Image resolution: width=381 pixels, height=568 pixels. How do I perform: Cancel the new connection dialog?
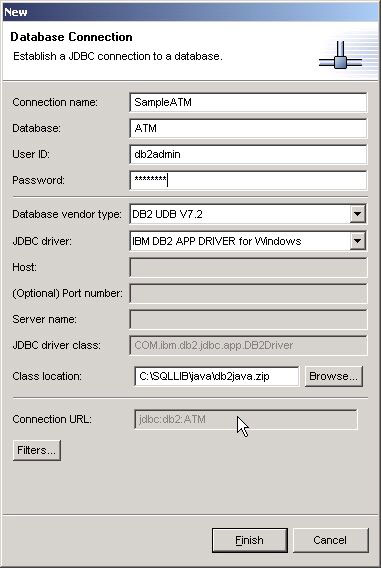[330, 540]
